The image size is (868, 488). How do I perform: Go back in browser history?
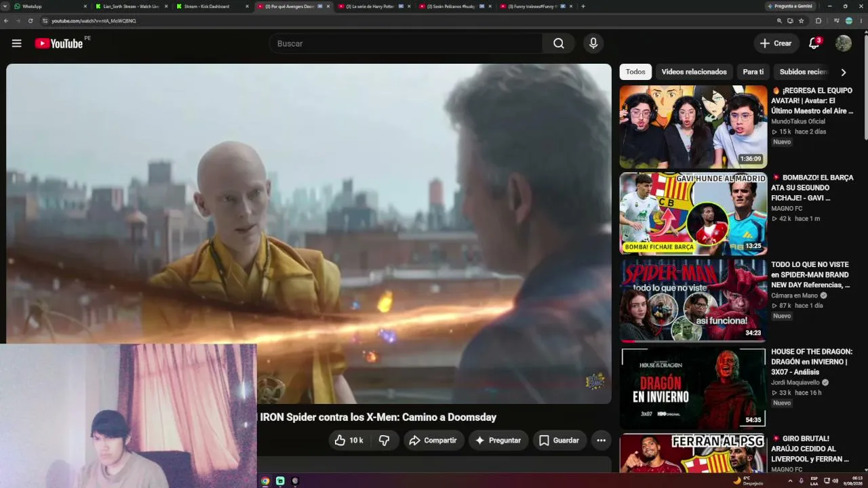(x=6, y=21)
